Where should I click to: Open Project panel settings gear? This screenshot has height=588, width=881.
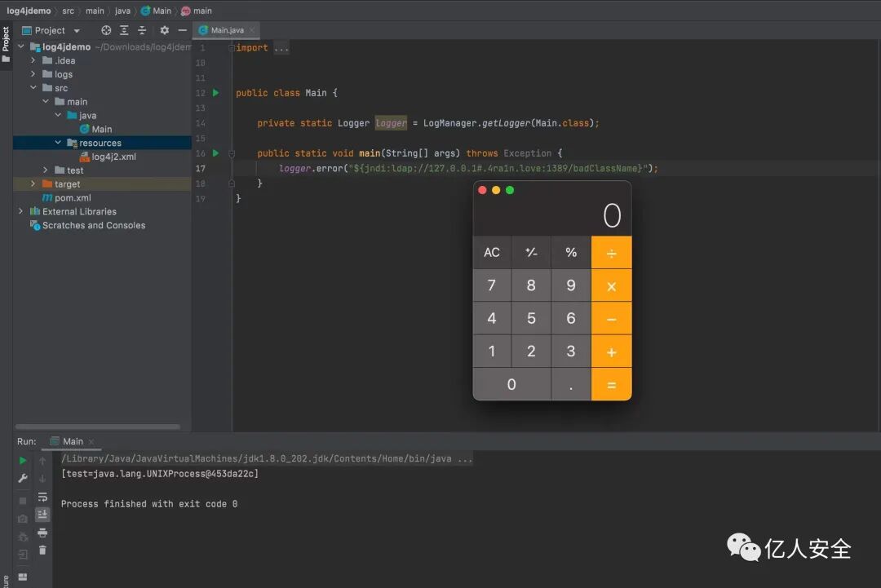point(164,30)
